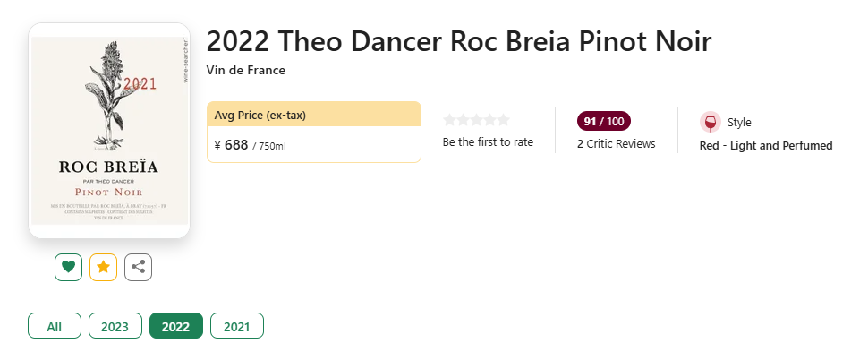Click the 91 / 100 critic score badge
Viewport: 868px width, 360px height.
604,121
